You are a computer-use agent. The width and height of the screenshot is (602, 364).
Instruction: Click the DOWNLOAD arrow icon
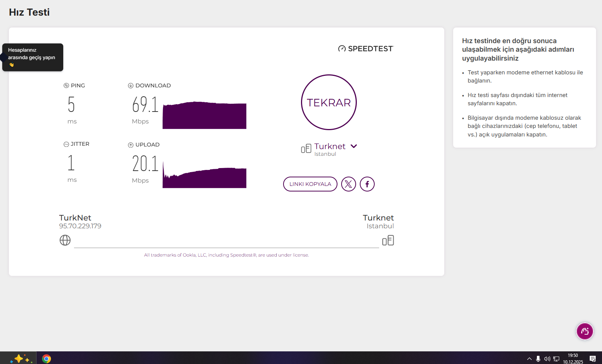click(131, 86)
